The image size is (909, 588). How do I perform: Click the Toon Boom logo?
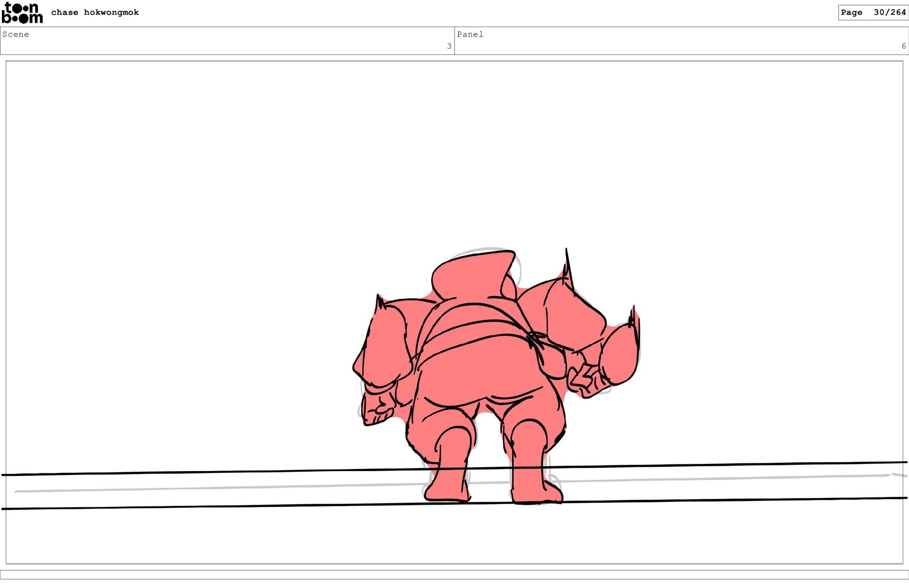tap(22, 13)
